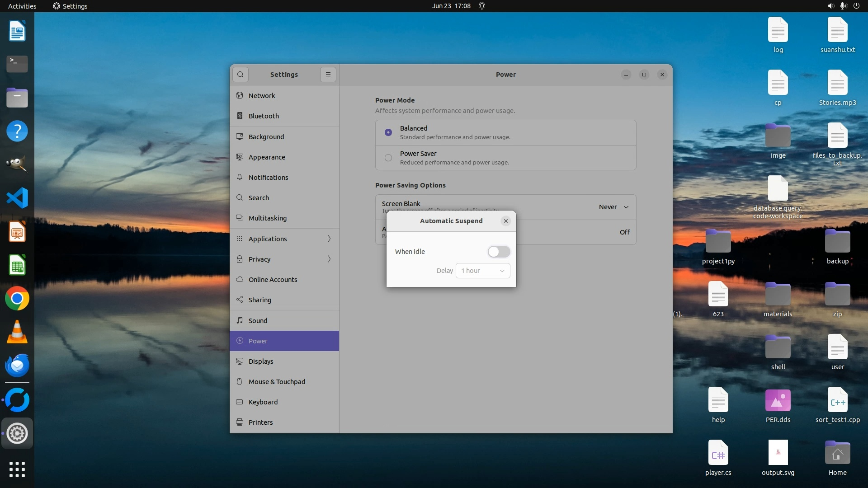
Task: Open Screen Blank Never dropdown
Action: pyautogui.click(x=613, y=207)
